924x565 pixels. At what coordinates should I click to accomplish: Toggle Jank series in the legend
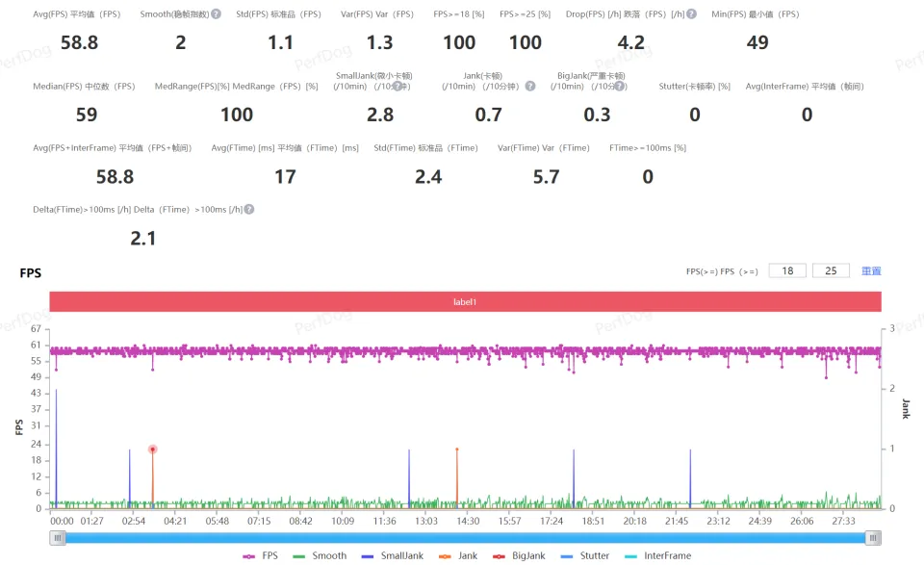[x=458, y=555]
